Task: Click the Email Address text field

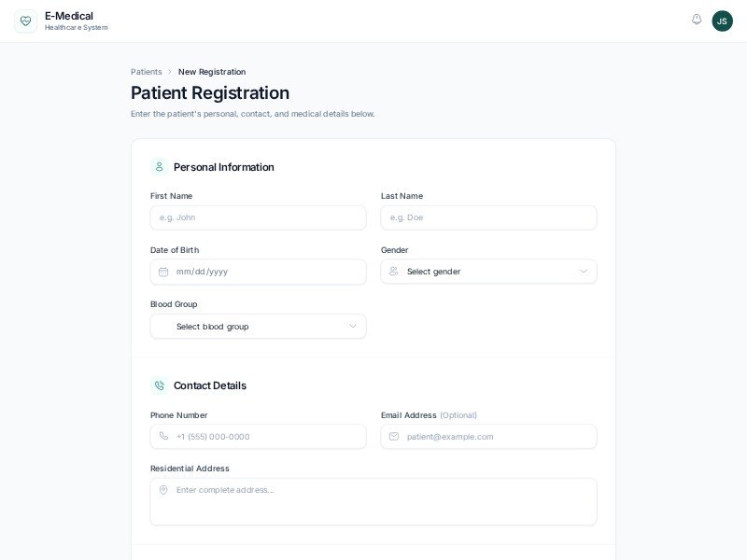Action: pyautogui.click(x=497, y=437)
